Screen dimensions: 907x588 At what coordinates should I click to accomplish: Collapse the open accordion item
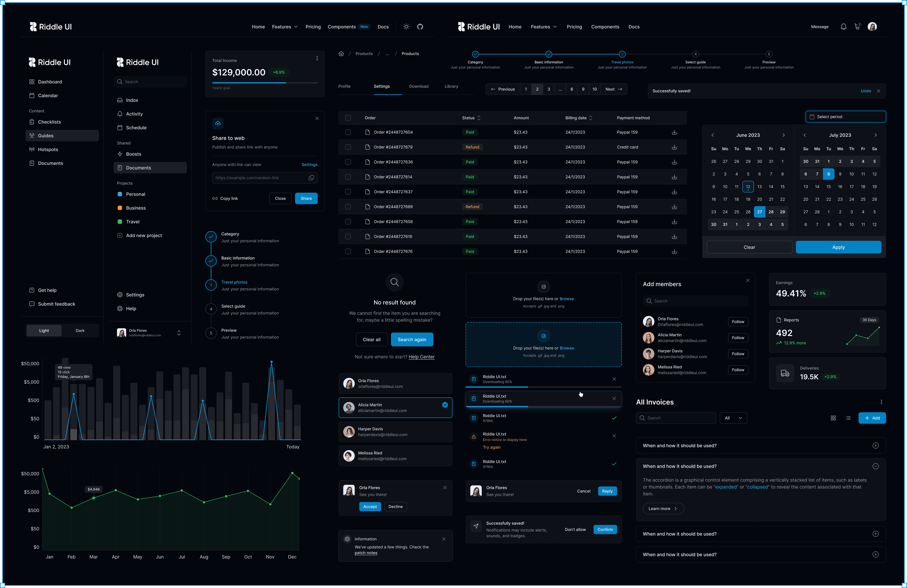pyautogui.click(x=875, y=466)
